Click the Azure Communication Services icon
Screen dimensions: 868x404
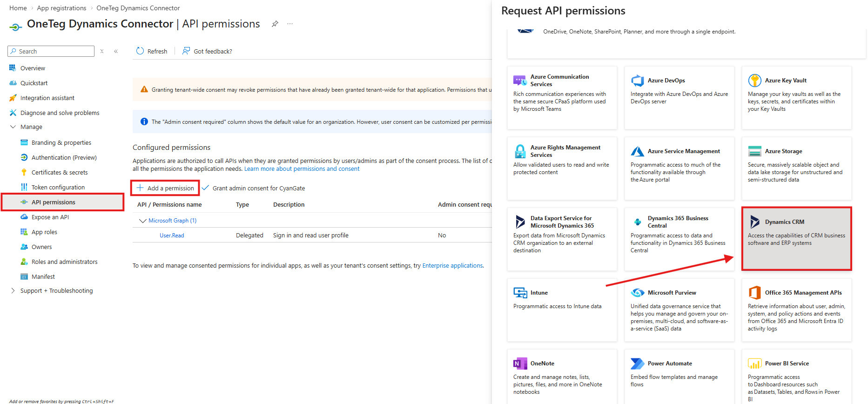520,81
